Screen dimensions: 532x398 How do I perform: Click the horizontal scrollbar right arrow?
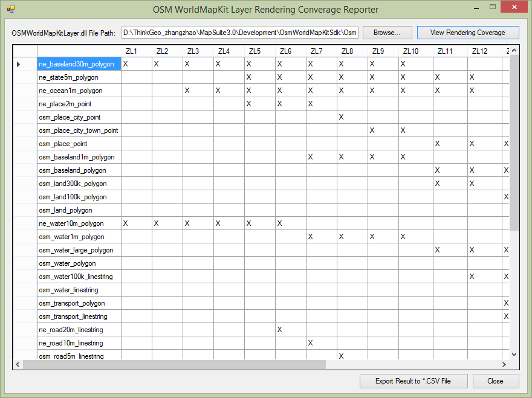(504, 365)
